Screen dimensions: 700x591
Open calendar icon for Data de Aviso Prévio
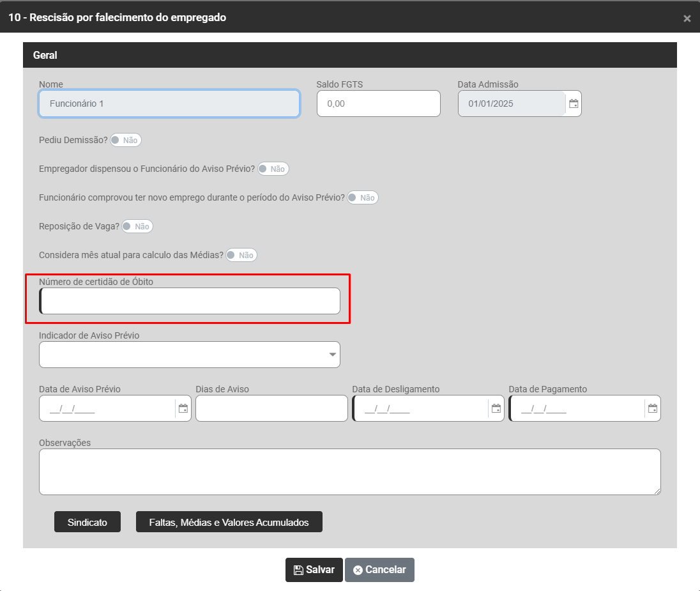coord(183,408)
